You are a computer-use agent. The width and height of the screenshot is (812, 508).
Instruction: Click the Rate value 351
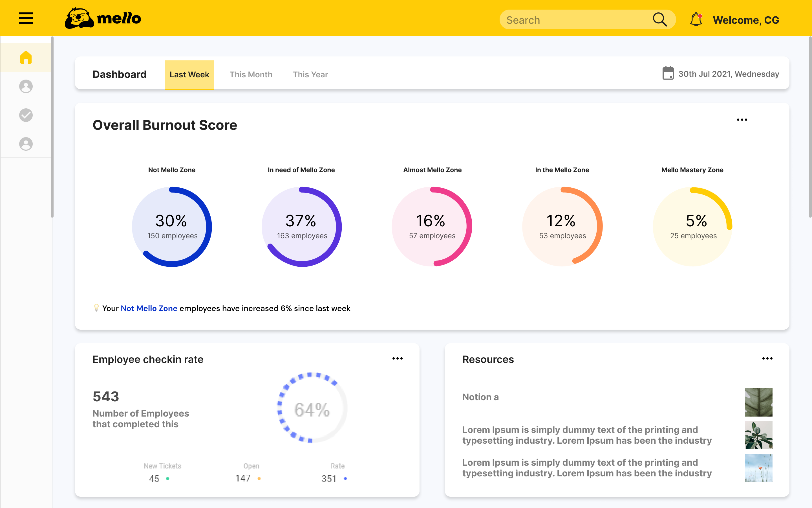[x=329, y=478]
